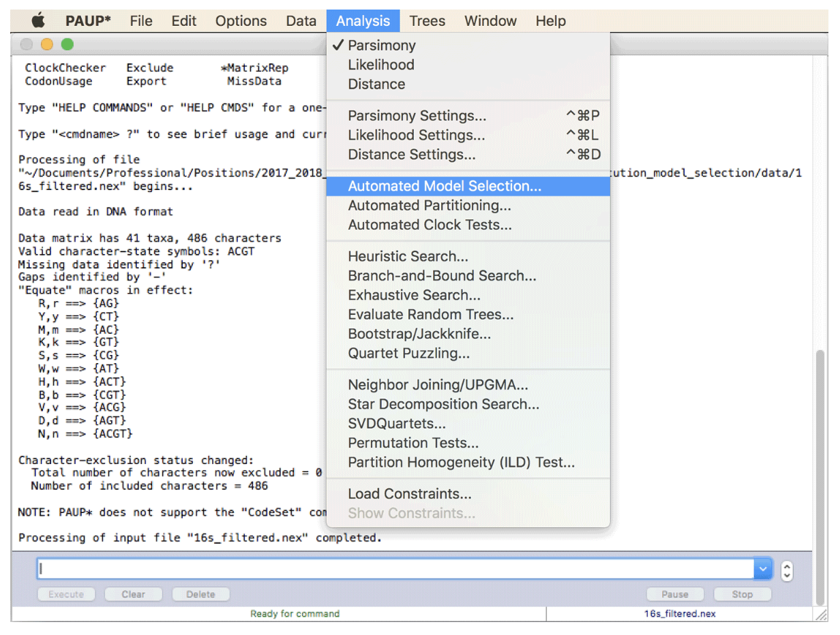This screenshot has height=635, width=840.
Task: Click the Stop button
Action: tap(742, 594)
